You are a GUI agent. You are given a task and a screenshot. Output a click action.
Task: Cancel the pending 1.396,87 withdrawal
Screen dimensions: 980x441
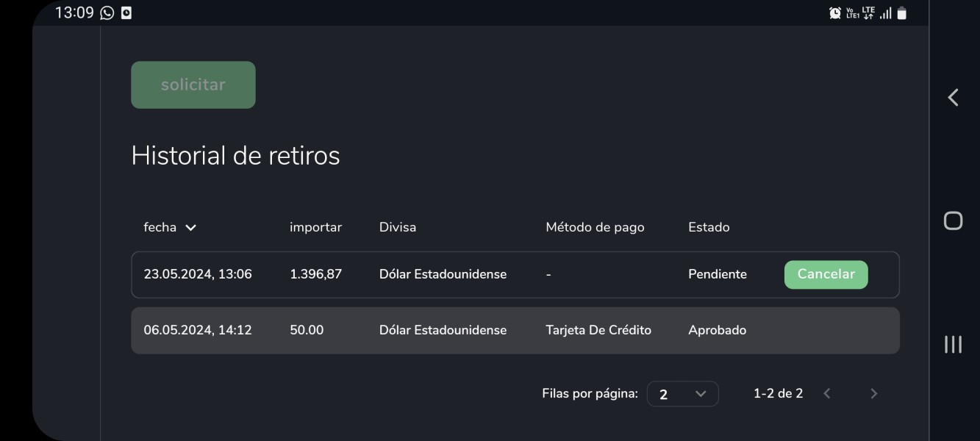826,274
